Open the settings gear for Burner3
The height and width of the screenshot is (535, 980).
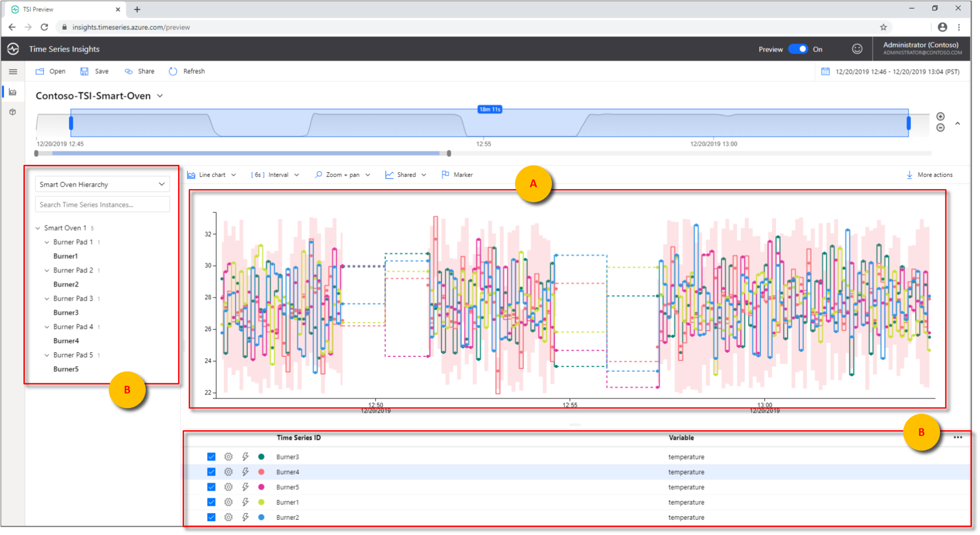pos(229,457)
